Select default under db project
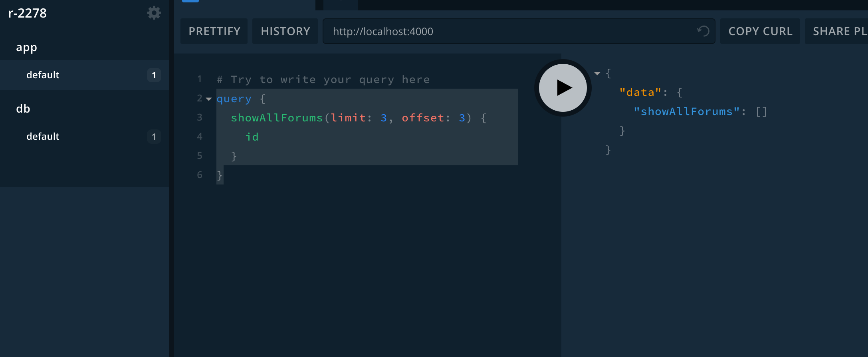868x357 pixels. pos(85,137)
